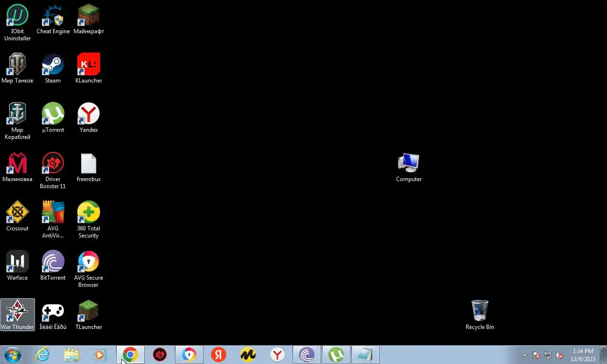Open Yandex Browser from the taskbar
This screenshot has height=364, width=607.
click(277, 355)
